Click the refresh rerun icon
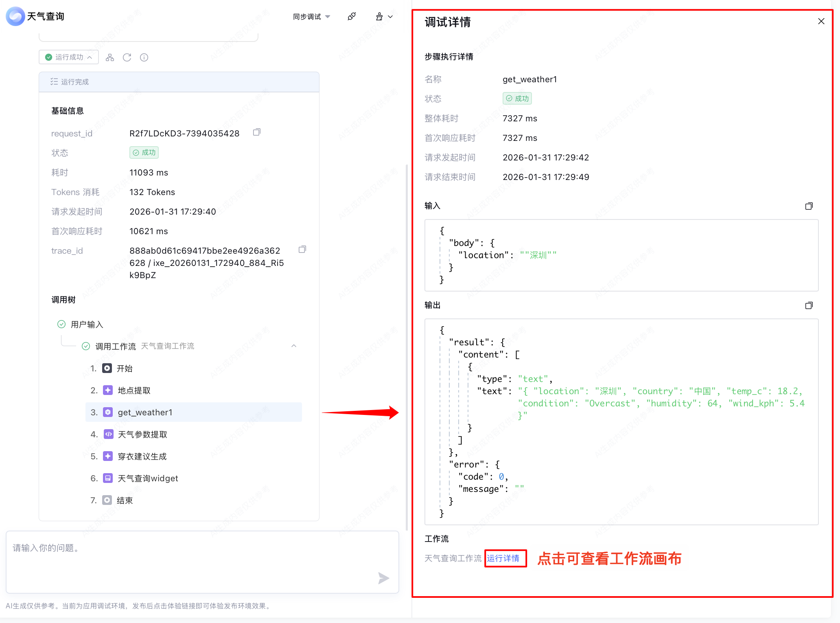 point(127,57)
